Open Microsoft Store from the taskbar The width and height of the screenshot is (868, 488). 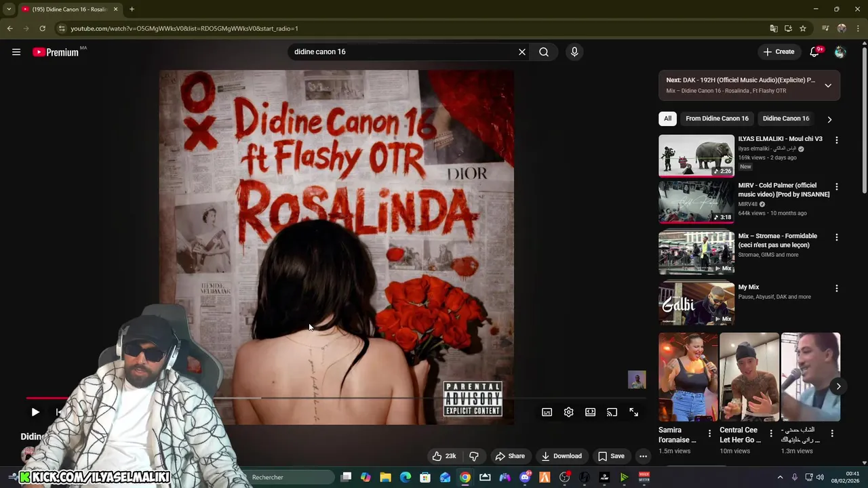(x=425, y=477)
